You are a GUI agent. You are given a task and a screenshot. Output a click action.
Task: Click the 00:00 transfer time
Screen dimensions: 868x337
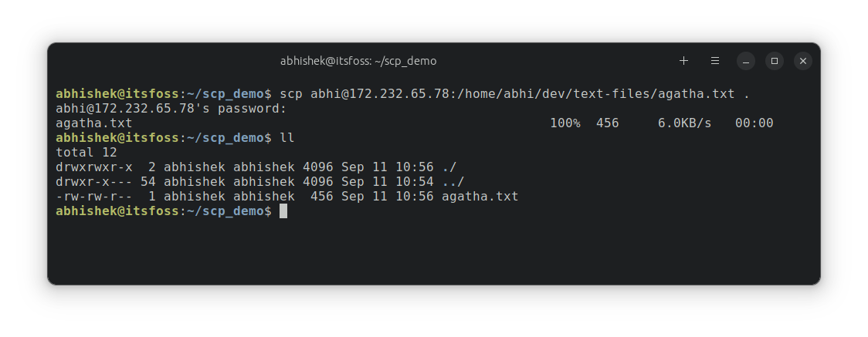[x=754, y=123]
